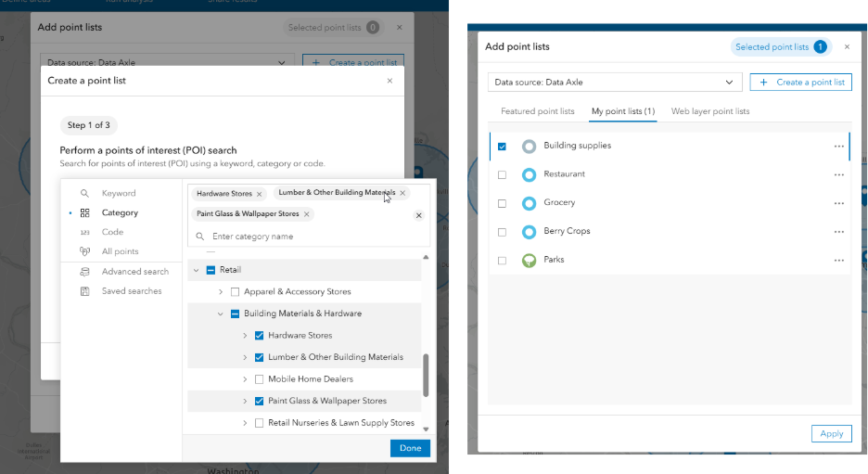Toggle the Retail checkbox
The height and width of the screenshot is (474, 868).
211,270
